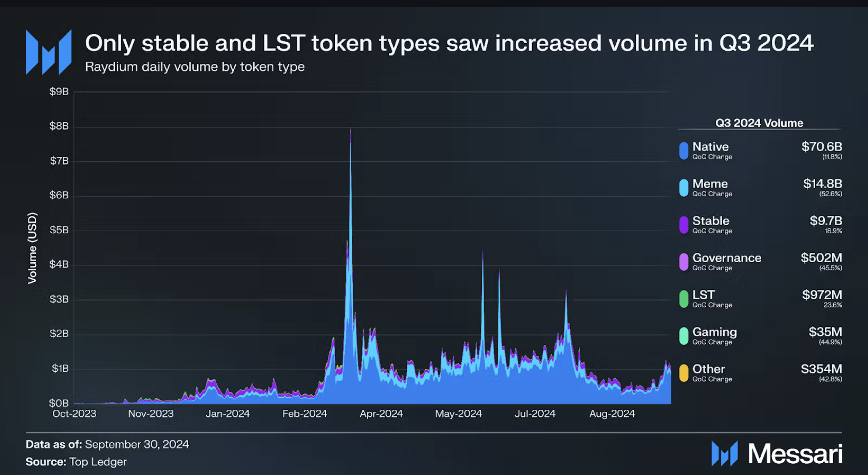Viewport: 868px width, 475px height.
Task: Select the Gaming legend color marker
Action: point(683,336)
